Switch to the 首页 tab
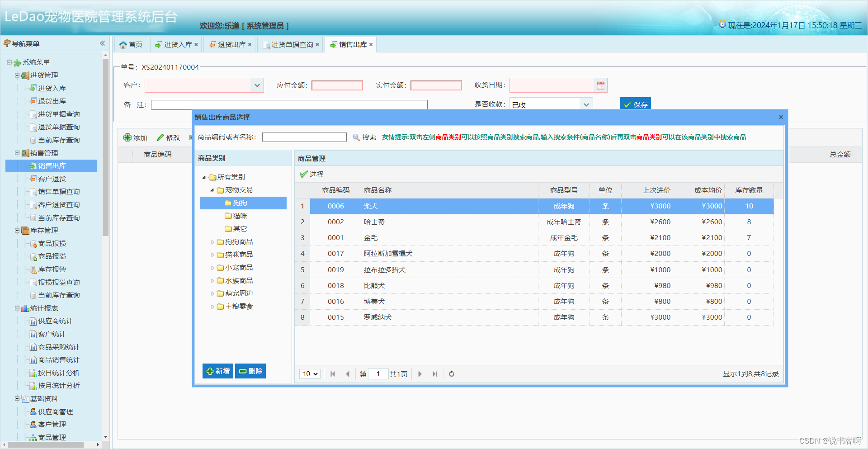 pos(131,44)
